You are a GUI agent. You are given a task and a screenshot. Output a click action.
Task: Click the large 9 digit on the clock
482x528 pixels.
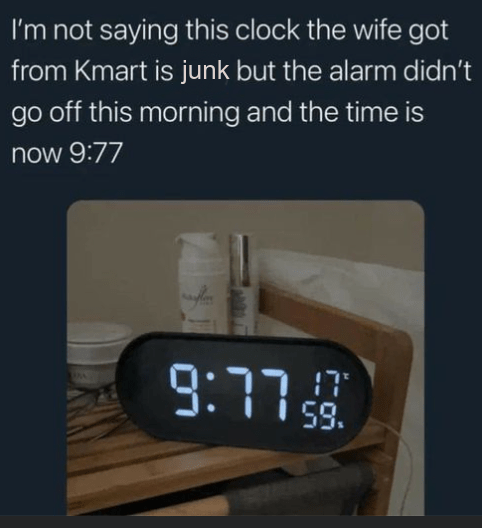tap(187, 390)
